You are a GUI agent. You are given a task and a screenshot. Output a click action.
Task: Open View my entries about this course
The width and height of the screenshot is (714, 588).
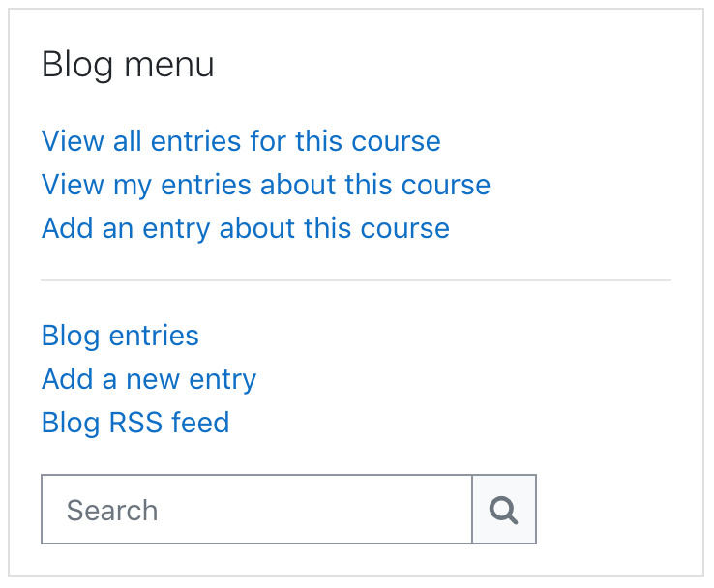click(x=265, y=185)
